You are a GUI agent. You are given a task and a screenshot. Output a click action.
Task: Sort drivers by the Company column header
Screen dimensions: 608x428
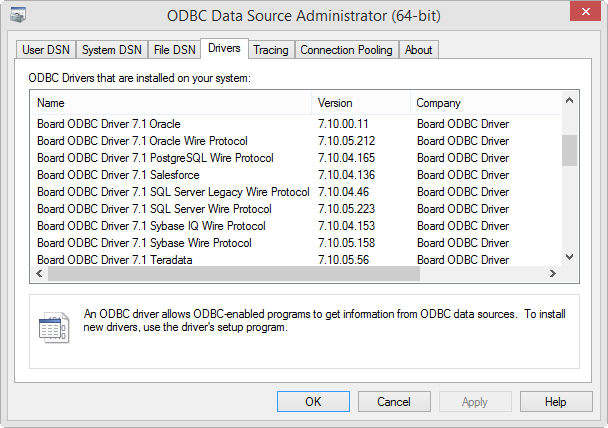tap(485, 103)
